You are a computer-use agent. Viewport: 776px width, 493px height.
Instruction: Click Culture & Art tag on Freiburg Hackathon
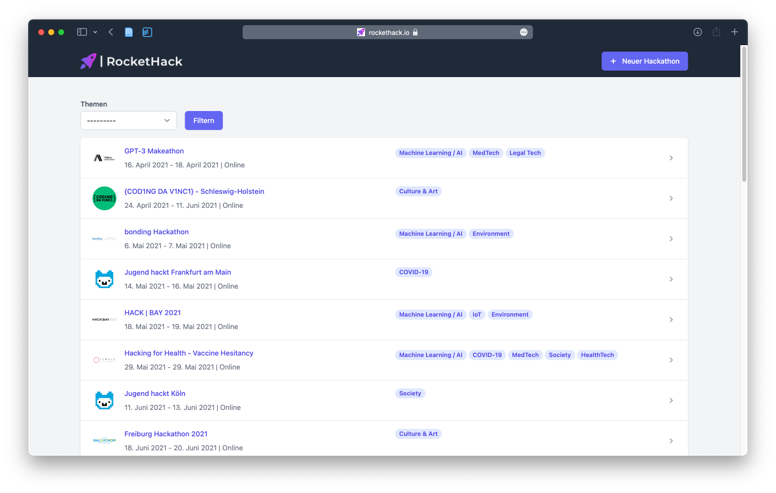[418, 434]
